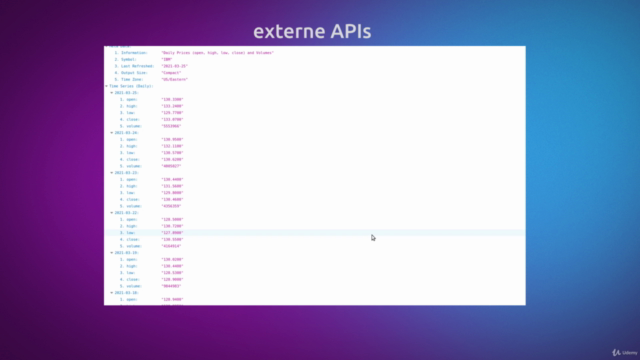
Task: Select the open row under 2021-03-19
Action: [315, 259]
